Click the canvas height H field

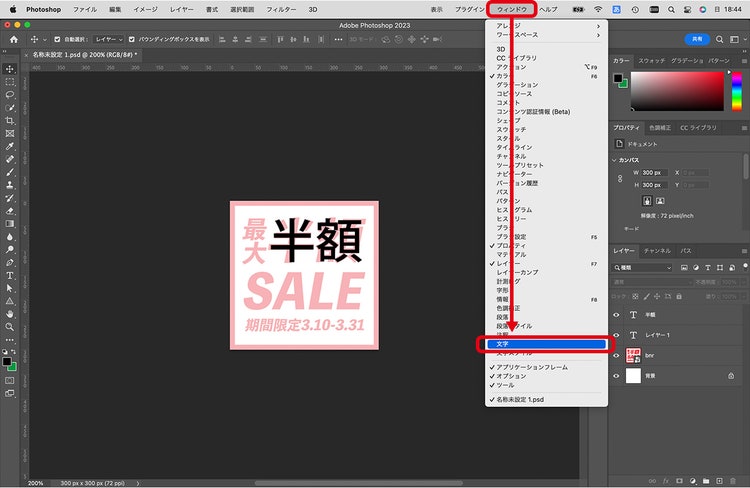point(654,185)
